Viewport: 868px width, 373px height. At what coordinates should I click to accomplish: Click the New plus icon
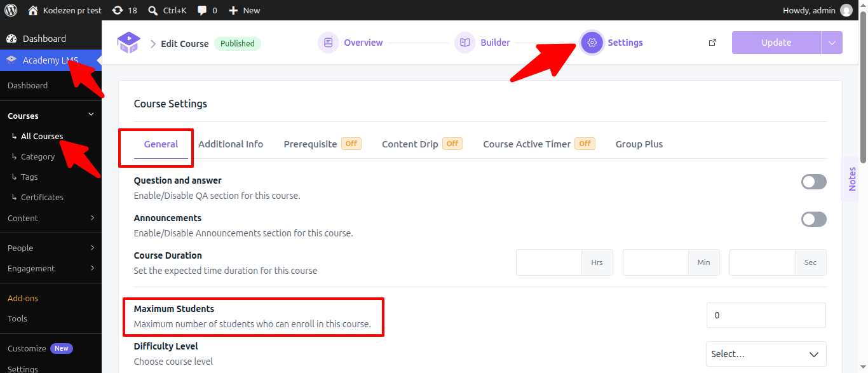coord(233,10)
